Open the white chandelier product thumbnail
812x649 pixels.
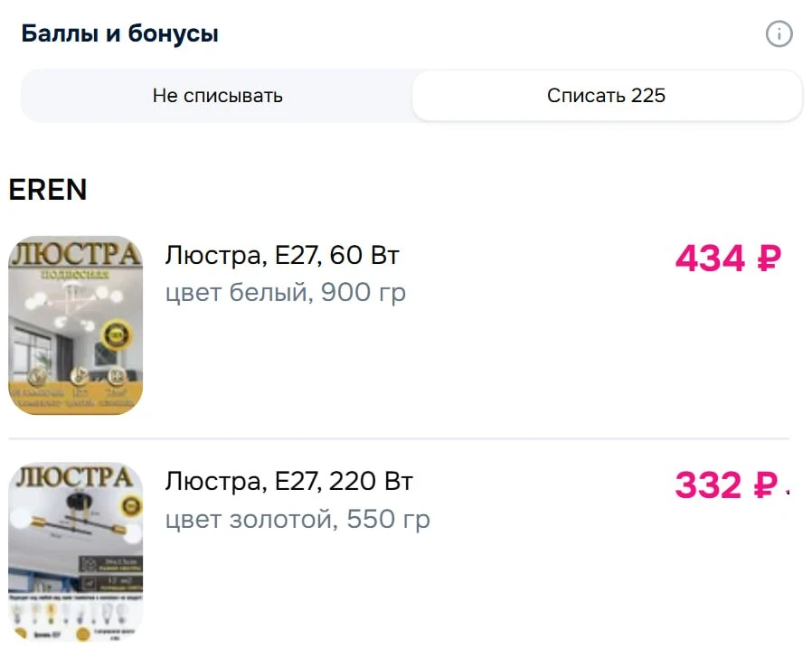pos(76,325)
